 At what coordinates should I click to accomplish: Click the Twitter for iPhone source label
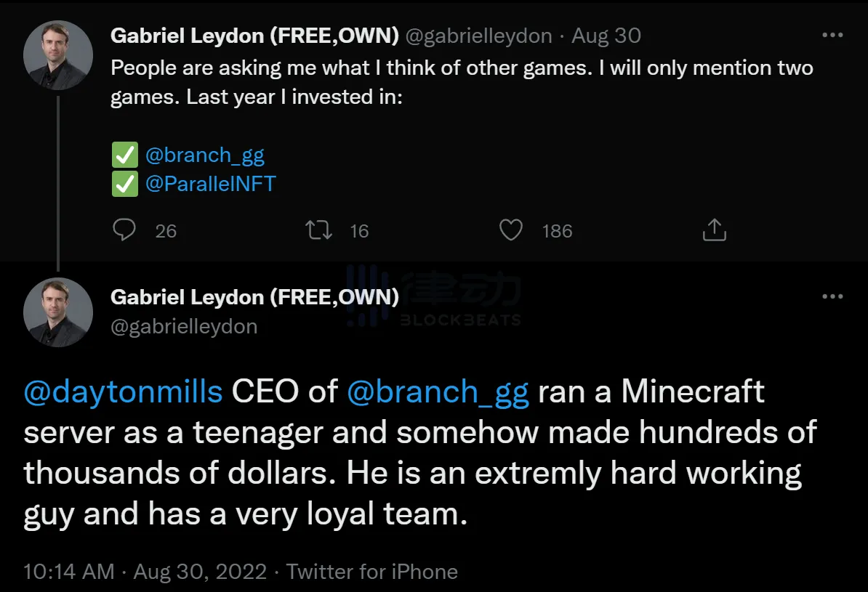coord(371,571)
